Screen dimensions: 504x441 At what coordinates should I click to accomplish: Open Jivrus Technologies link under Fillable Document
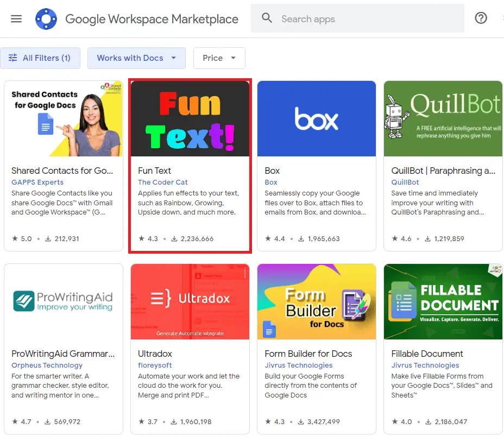(425, 366)
